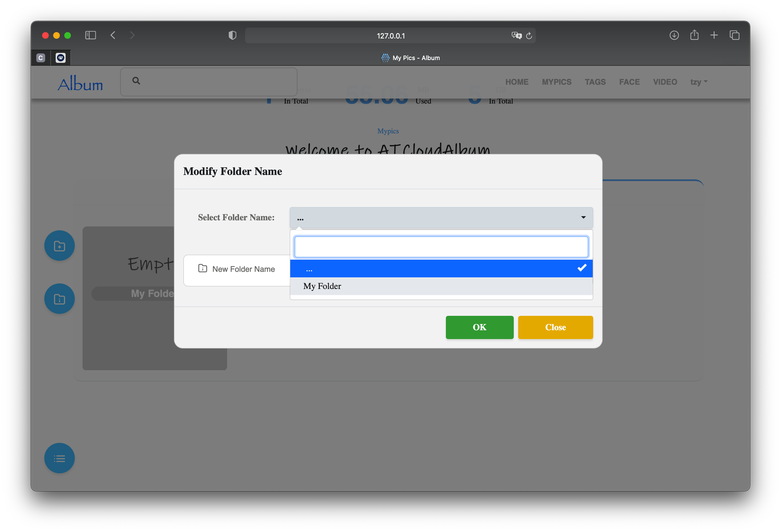Viewport: 781px width, 532px height.
Task: Click the green OK button
Action: click(x=479, y=327)
